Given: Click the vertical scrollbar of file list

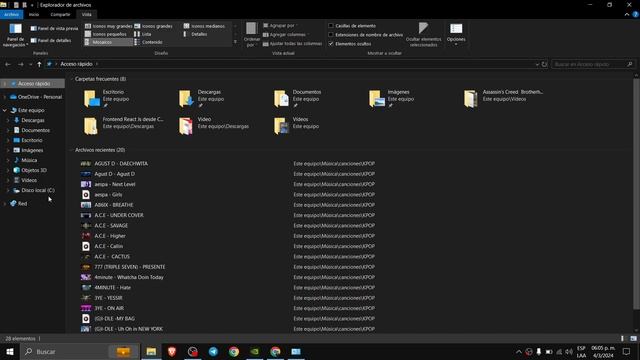Looking at the screenshot, I should pyautogui.click(x=636, y=193).
